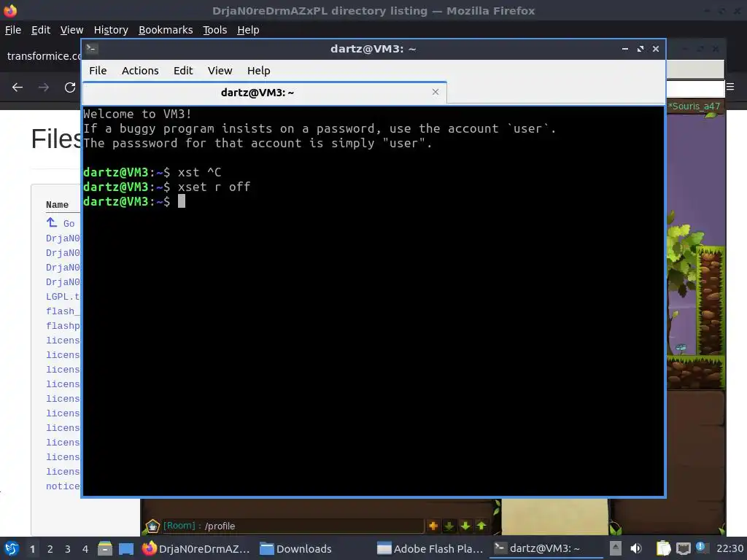Open the terminal Actions menu
The image size is (747, 560).
140,71
